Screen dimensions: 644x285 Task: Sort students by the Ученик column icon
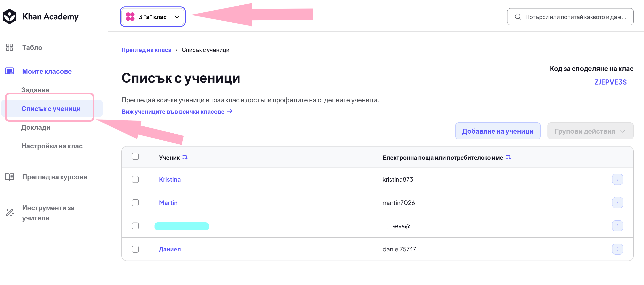pos(185,157)
